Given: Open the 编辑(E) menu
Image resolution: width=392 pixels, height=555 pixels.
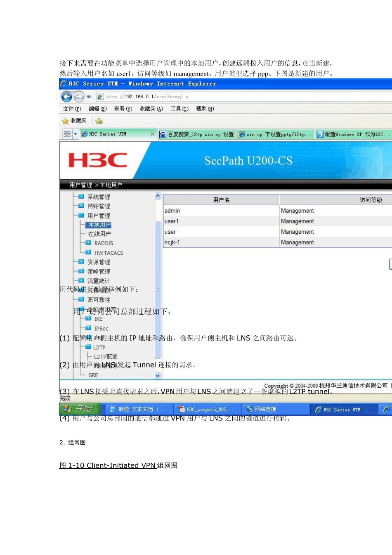Looking at the screenshot, I should [x=97, y=109].
